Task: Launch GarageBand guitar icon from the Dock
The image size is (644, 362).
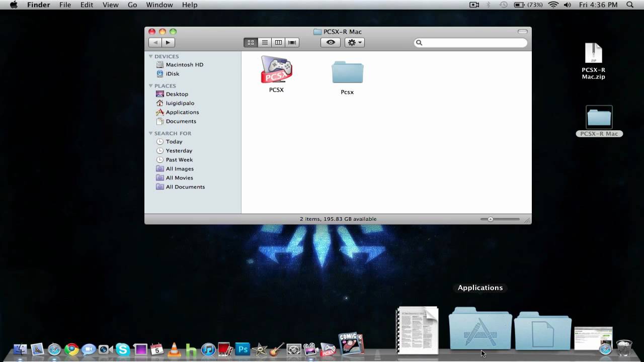Action: pyautogui.click(x=277, y=349)
